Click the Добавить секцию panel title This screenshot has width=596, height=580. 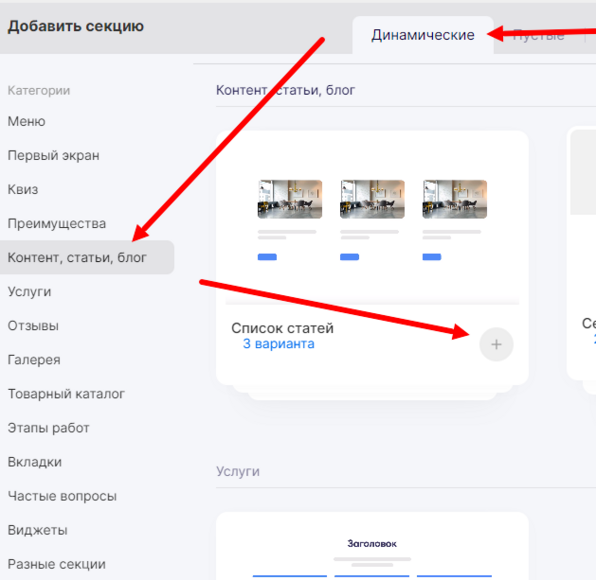click(76, 26)
